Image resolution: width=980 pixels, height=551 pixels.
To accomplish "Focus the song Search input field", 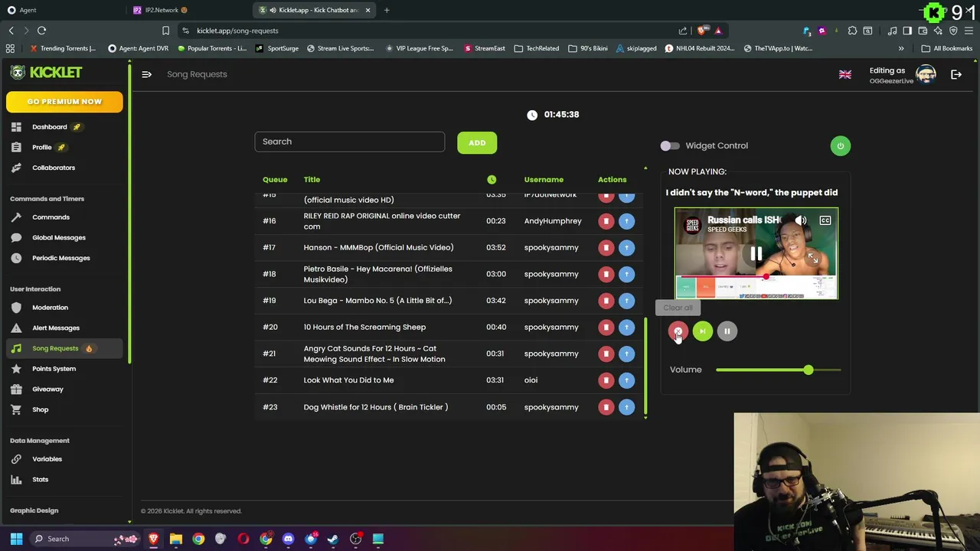I will 349,142.
